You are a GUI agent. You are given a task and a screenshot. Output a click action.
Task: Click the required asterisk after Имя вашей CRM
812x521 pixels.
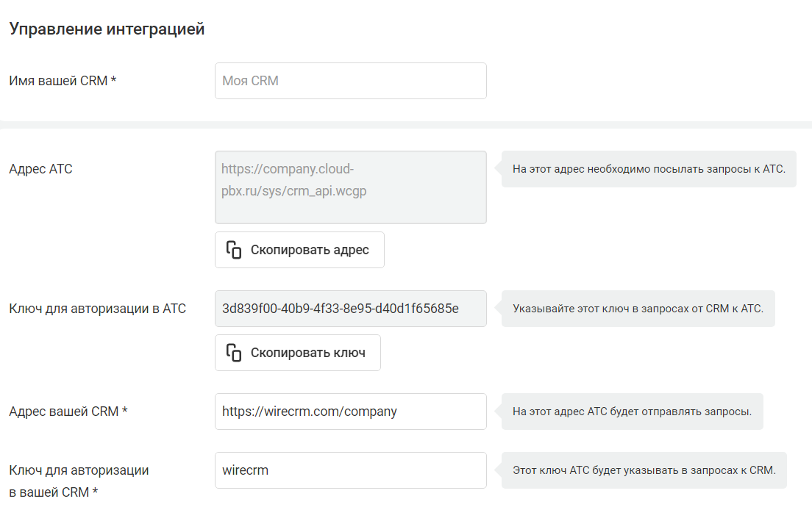tap(114, 81)
